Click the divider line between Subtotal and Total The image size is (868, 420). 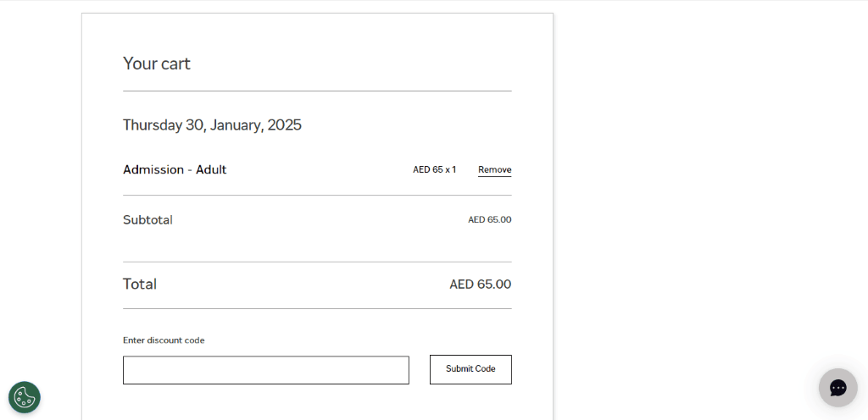tap(317, 262)
